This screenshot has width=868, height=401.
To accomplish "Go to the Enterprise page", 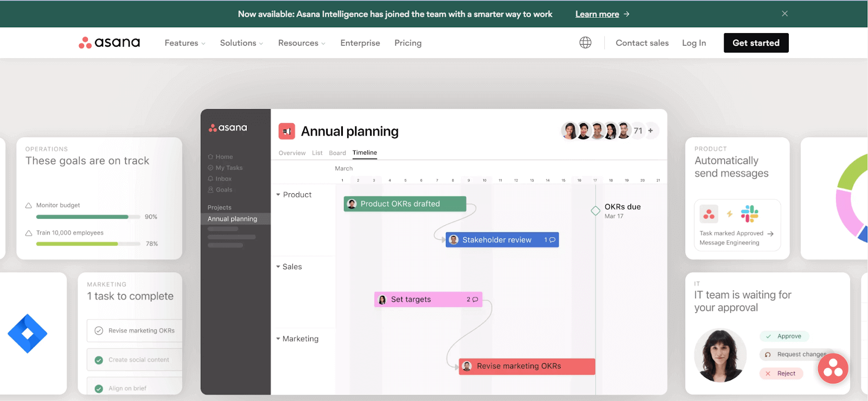I will coord(360,43).
